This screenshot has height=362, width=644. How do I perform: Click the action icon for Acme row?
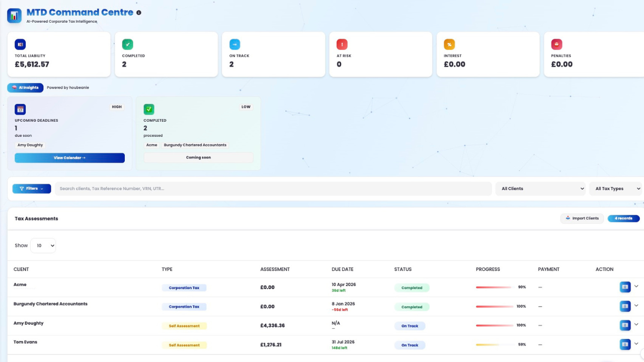(x=625, y=287)
